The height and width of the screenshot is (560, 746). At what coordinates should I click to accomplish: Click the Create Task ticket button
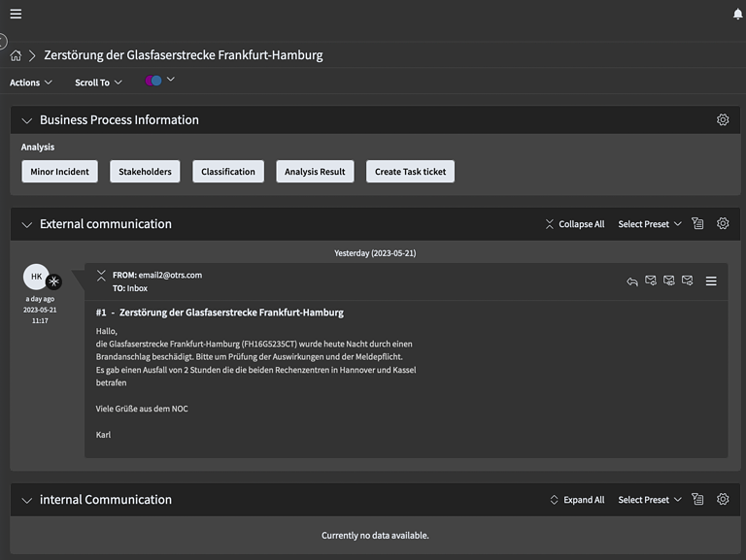[x=410, y=172]
